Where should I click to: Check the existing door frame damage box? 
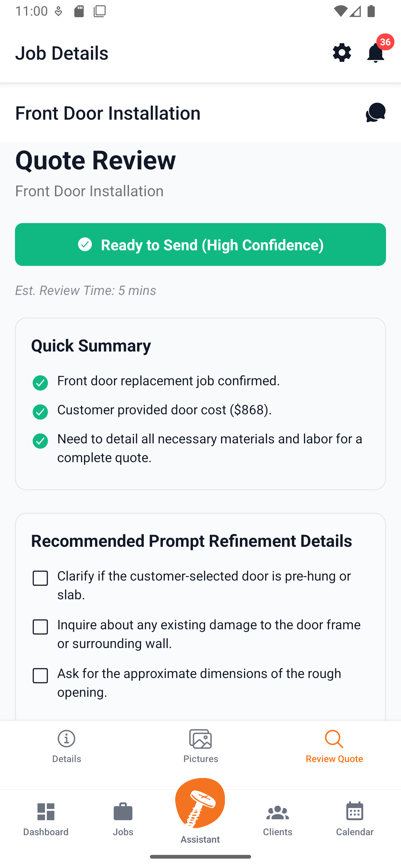(x=40, y=627)
